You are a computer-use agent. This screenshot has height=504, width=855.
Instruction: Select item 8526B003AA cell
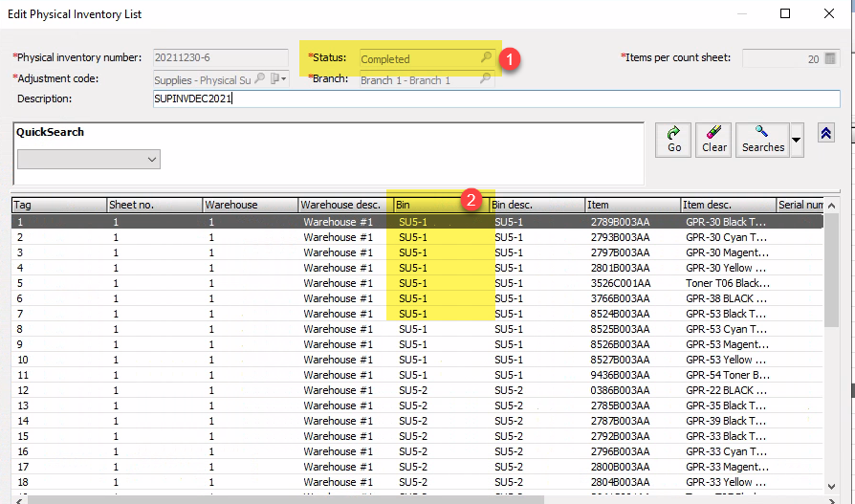click(620, 344)
